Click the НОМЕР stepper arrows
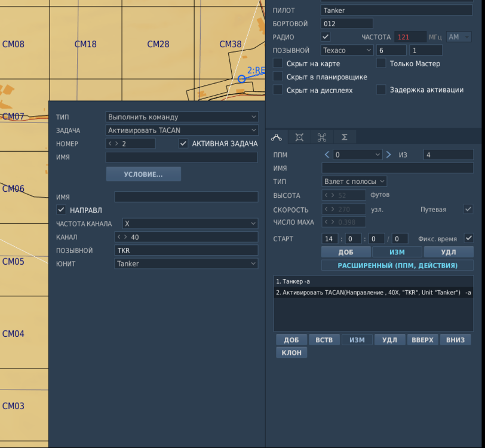The image size is (485, 448). tap(113, 144)
